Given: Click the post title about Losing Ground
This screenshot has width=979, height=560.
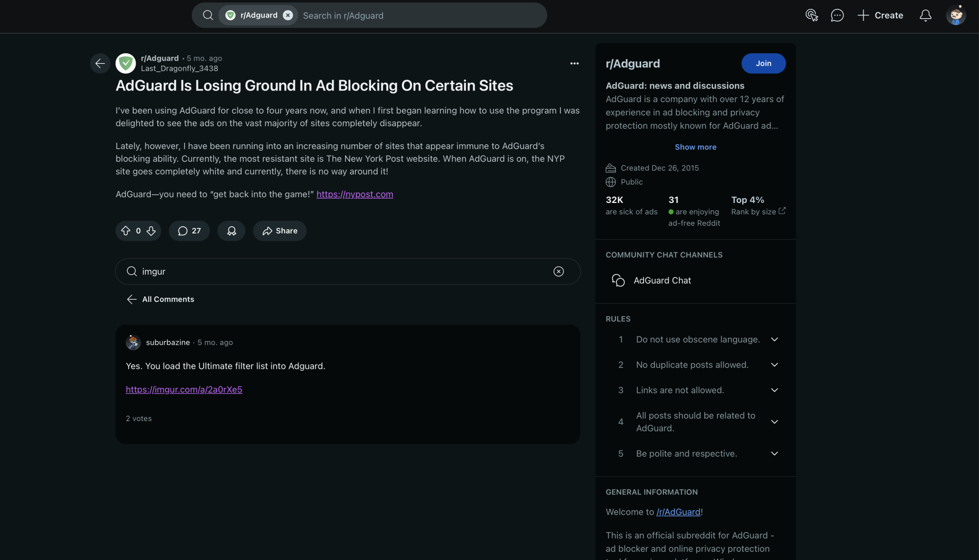Looking at the screenshot, I should 314,86.
